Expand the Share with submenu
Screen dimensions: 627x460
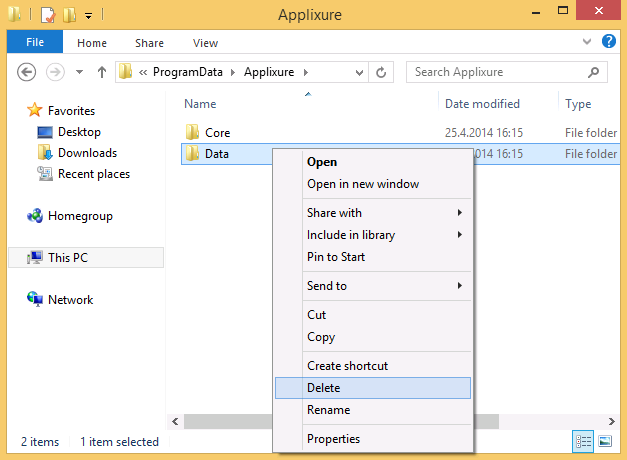coord(373,213)
